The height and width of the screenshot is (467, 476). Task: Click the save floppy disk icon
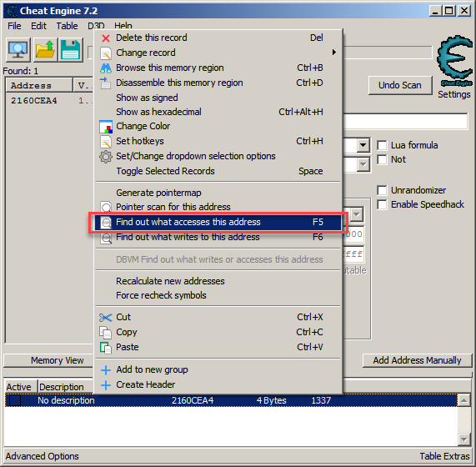tap(71, 50)
